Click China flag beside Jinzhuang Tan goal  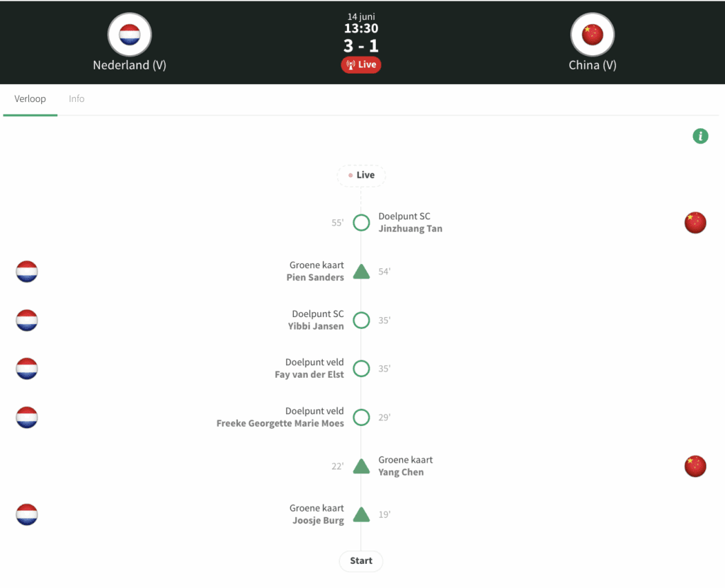coord(695,223)
